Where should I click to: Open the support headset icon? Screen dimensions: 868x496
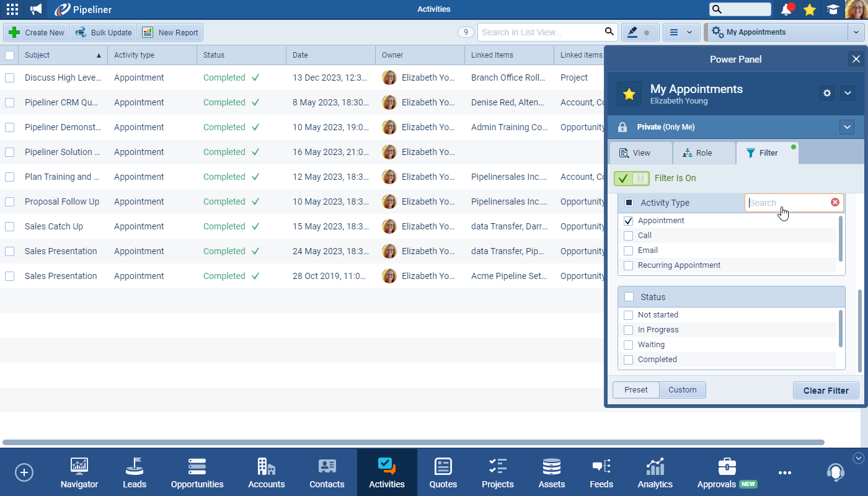[835, 472]
